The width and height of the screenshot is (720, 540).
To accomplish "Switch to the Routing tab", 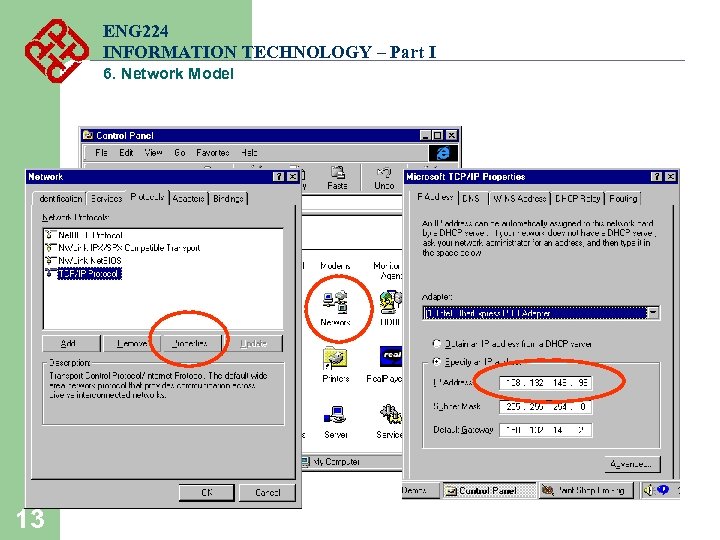I will [x=623, y=198].
